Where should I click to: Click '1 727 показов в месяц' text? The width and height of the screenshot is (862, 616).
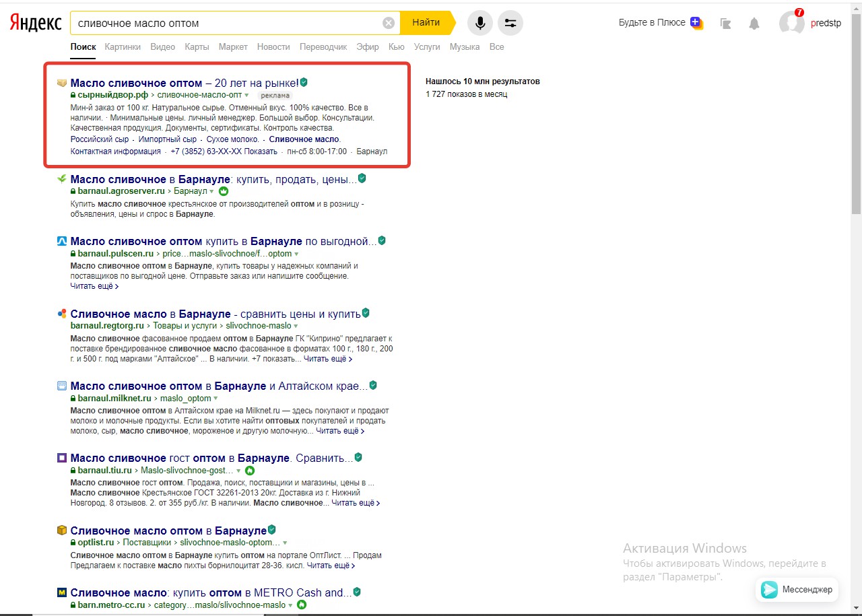[x=466, y=94]
